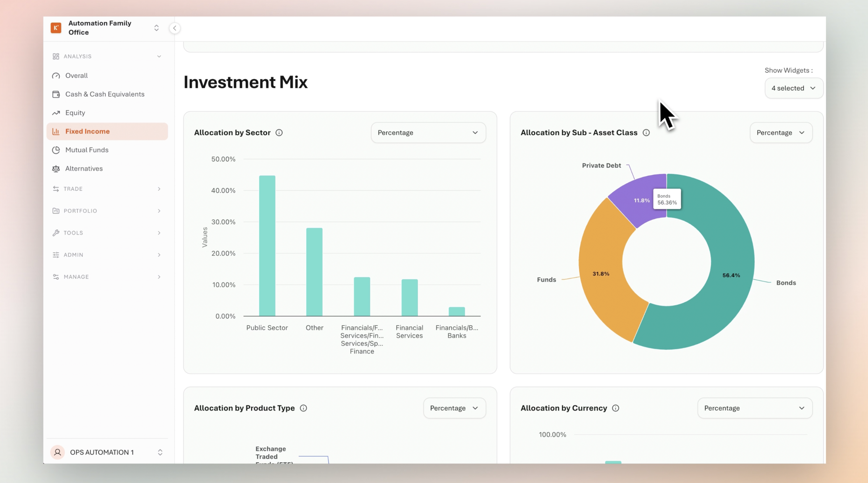Navigate to the Equity page
This screenshot has height=483, width=868.
pos(107,113)
